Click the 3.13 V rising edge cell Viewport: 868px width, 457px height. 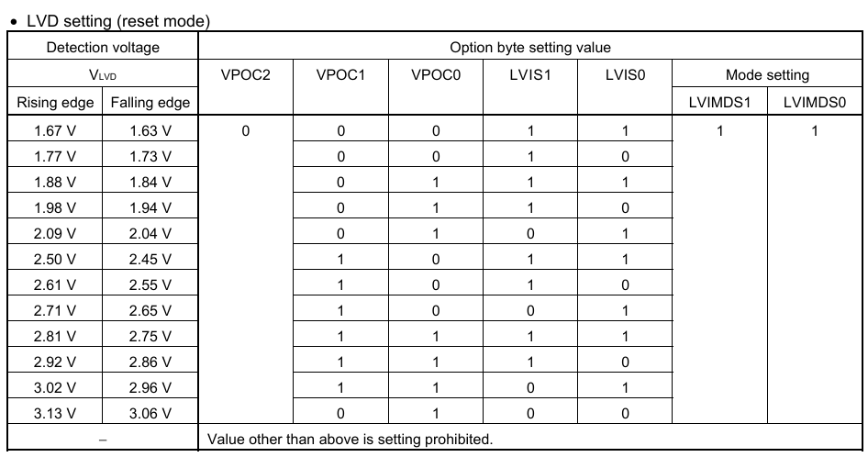coord(55,413)
